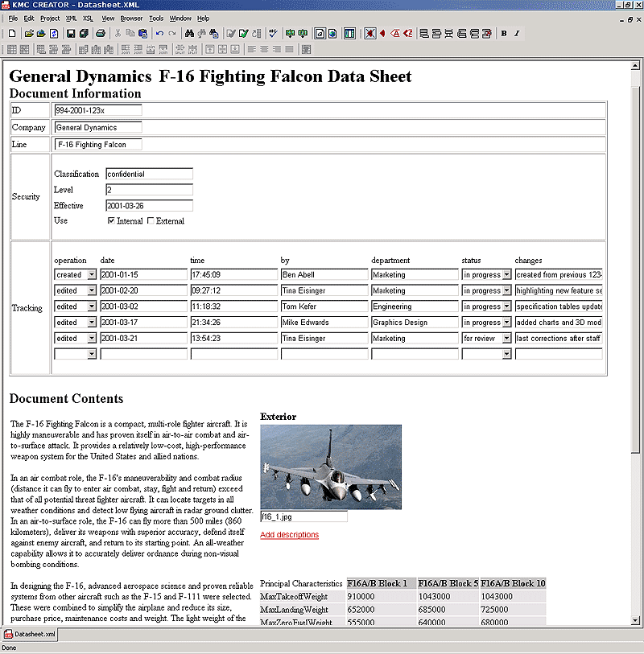The width and height of the screenshot is (644, 654).
Task: Click the green tag icon left of document view
Action: tap(303, 33)
